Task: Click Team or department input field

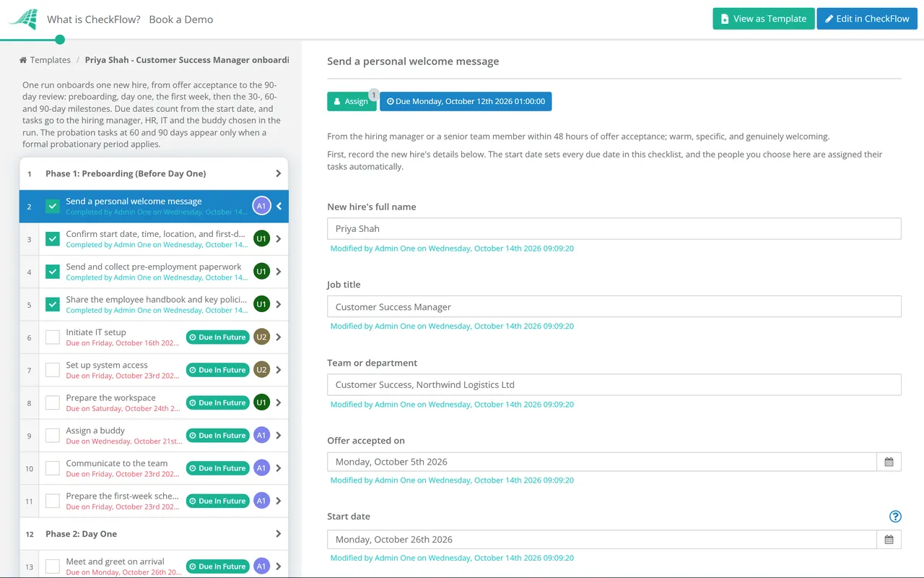Action: (x=614, y=384)
